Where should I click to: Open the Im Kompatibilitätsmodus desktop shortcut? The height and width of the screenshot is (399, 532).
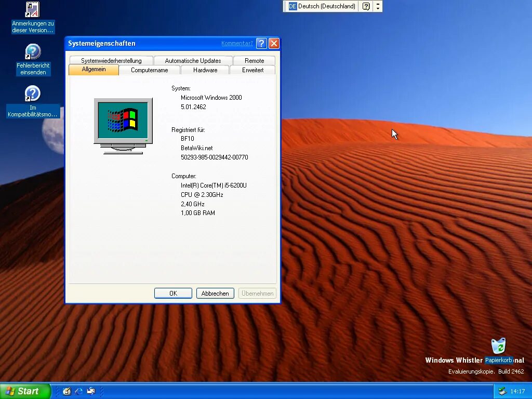coord(33,102)
